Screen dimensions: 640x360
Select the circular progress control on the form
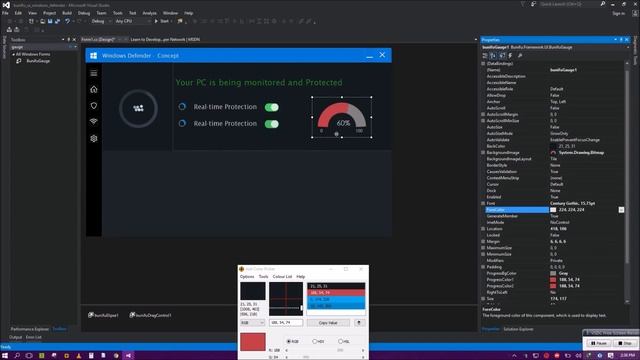pos(138,109)
